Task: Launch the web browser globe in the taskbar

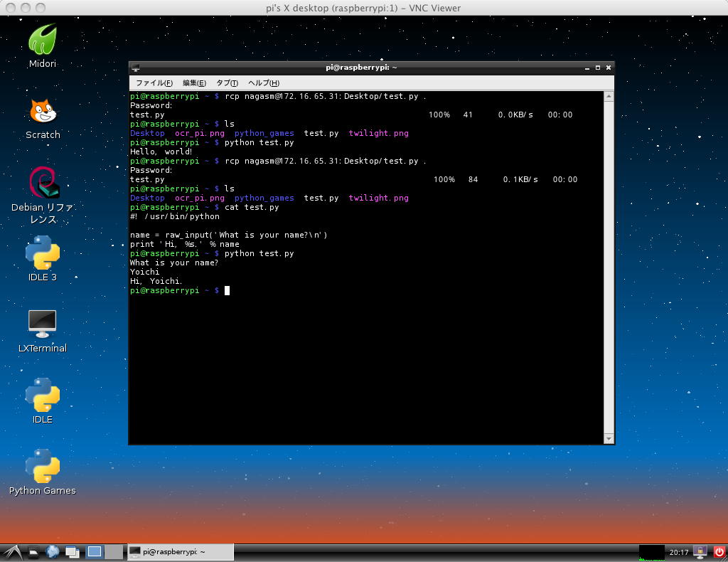Action: pyautogui.click(x=53, y=551)
